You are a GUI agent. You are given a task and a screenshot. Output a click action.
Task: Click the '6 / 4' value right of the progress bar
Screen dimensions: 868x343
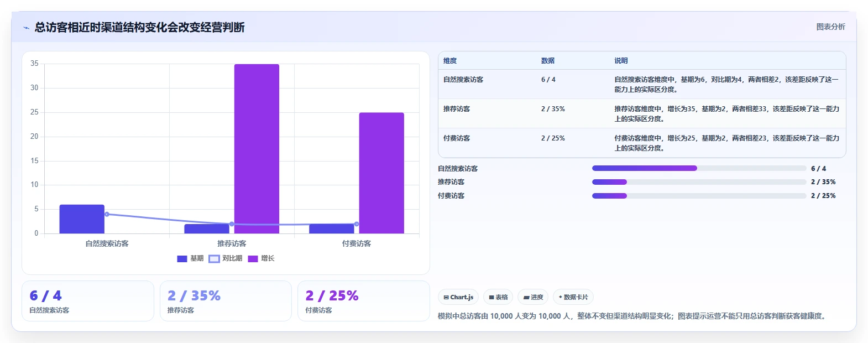coord(819,169)
